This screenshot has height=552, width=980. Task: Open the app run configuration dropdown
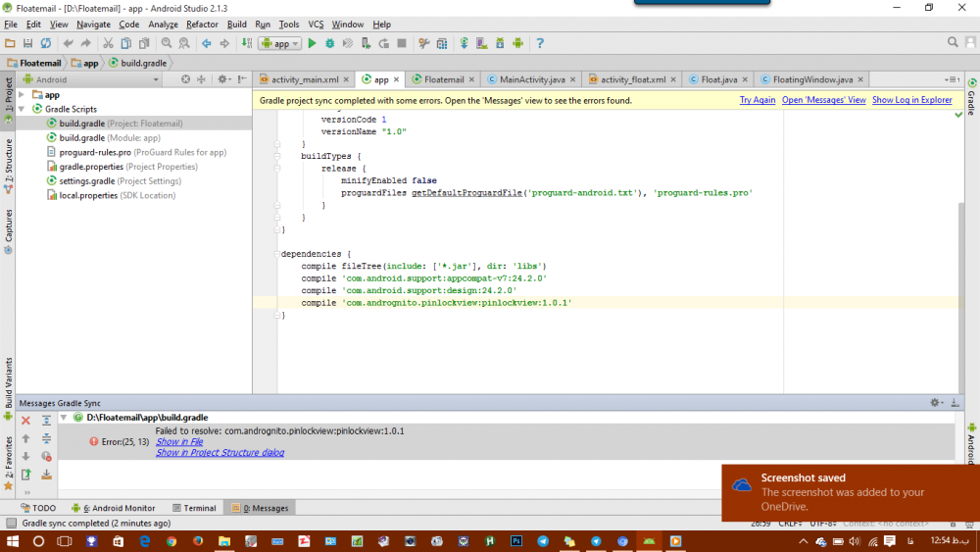[280, 43]
